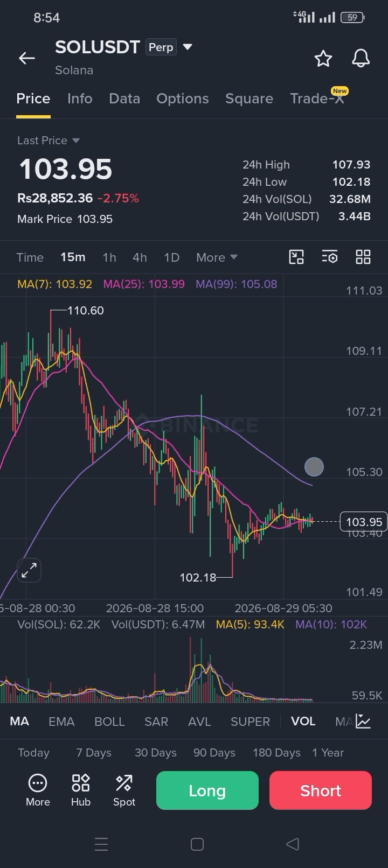Open the multi-chart grid layout icon
Image resolution: width=388 pixels, height=868 pixels.
click(363, 257)
